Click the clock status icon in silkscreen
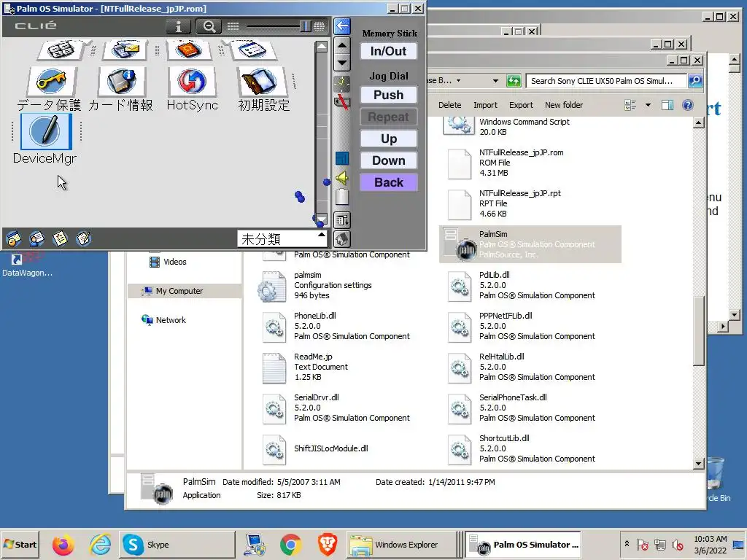 (341, 84)
